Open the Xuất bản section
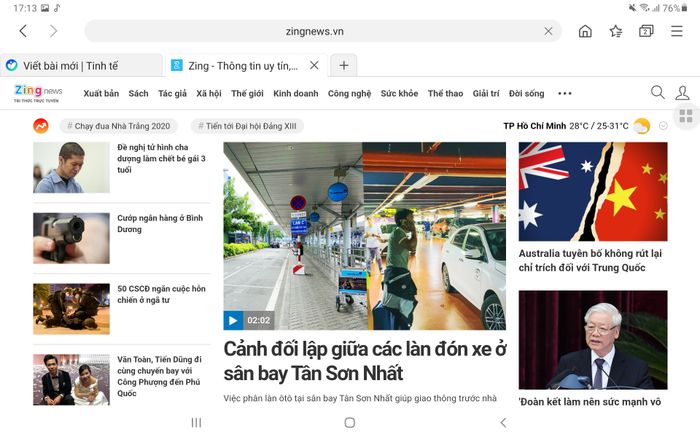The height and width of the screenshot is (438, 700). [101, 93]
